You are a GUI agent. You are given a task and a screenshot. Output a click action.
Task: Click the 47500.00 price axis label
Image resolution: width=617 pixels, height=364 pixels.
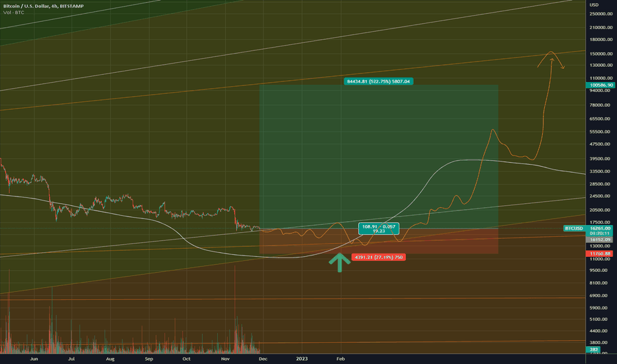click(601, 144)
